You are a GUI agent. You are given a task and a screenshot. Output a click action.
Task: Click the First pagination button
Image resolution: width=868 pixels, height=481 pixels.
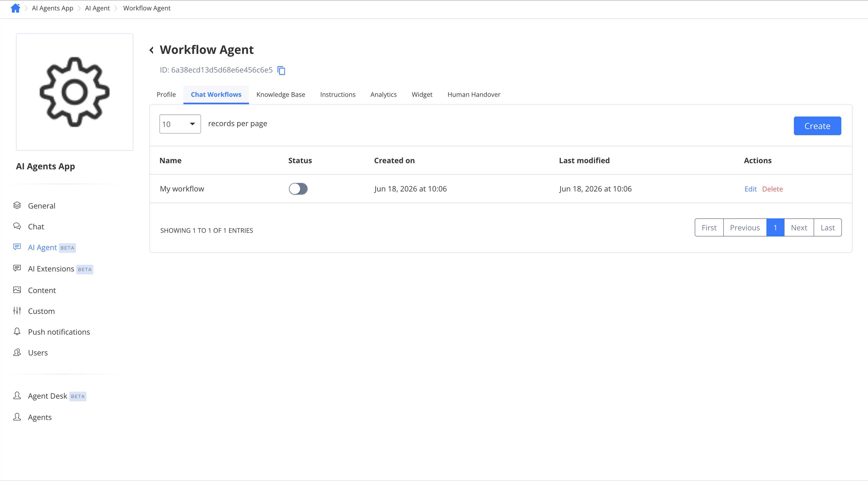[x=709, y=227]
